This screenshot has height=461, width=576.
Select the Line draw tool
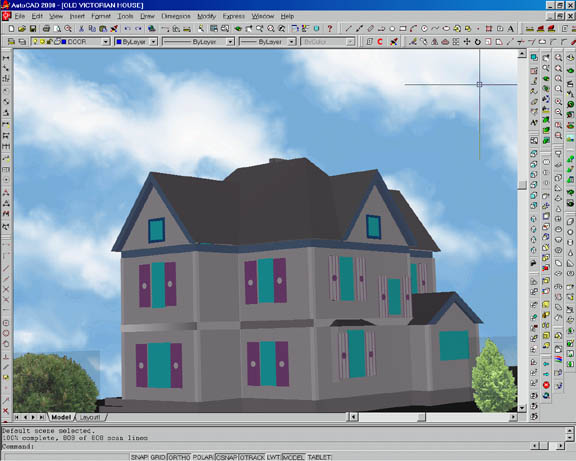[x=349, y=29]
